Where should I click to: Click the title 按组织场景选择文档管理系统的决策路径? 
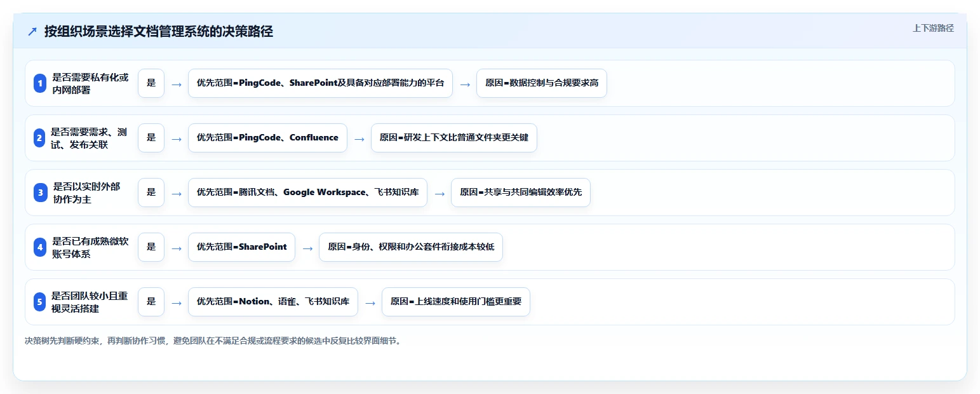point(158,32)
